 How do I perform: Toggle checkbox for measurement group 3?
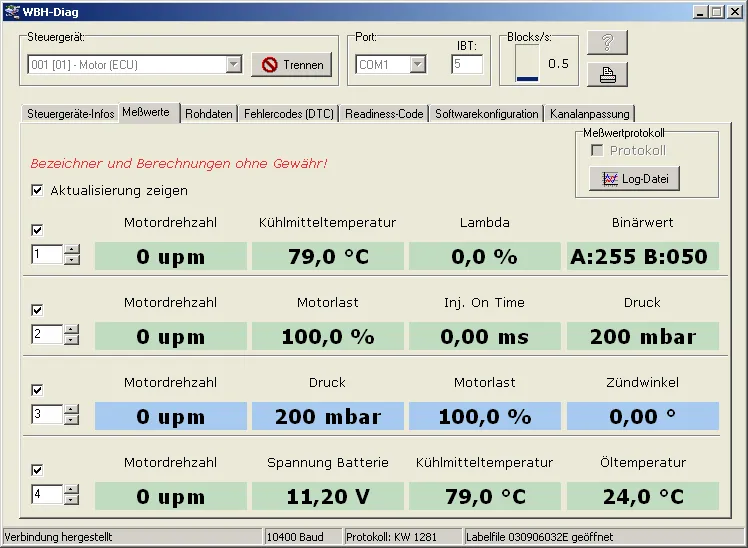37,390
